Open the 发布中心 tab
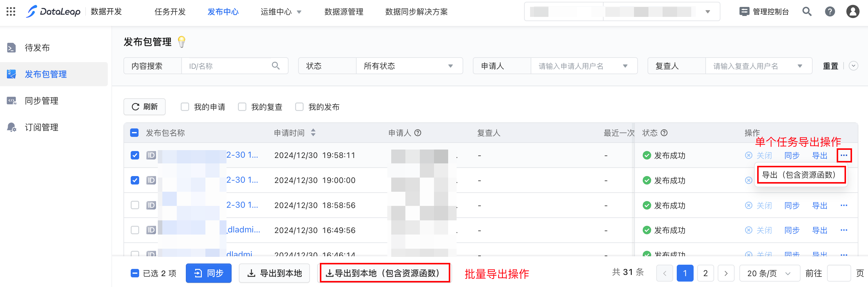Viewport: 868px width, 287px height. click(223, 12)
